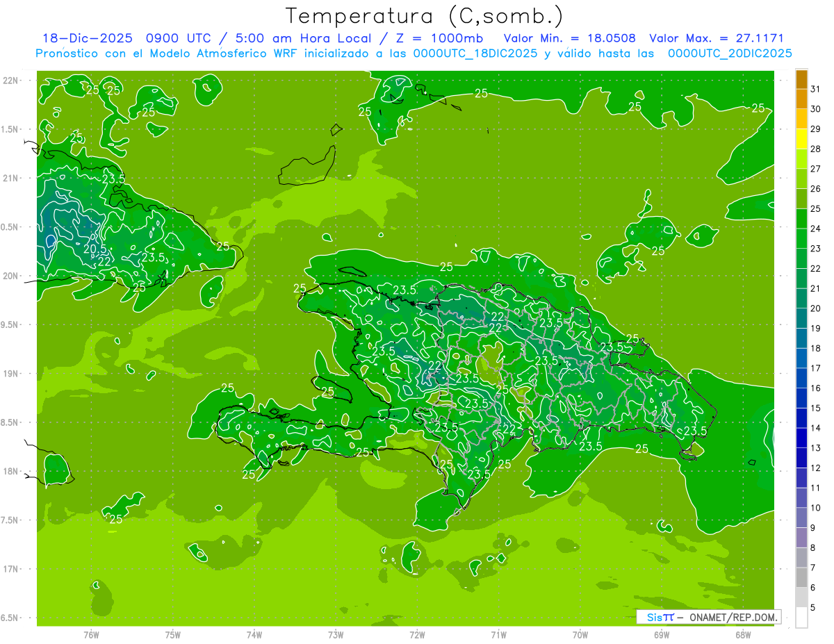Viewport: 834px width, 644px height.
Task: Click the "74W" longitude axis label
Action: click(x=254, y=634)
